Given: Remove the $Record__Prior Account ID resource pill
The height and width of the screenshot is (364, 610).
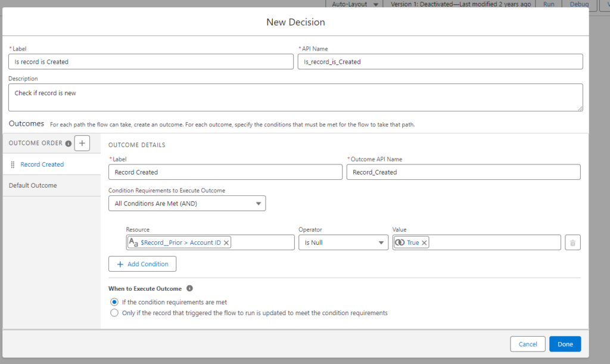Looking at the screenshot, I should coord(226,242).
